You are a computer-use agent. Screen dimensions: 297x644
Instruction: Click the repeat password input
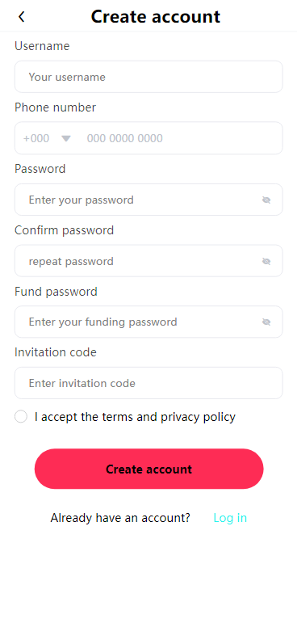pos(148,261)
